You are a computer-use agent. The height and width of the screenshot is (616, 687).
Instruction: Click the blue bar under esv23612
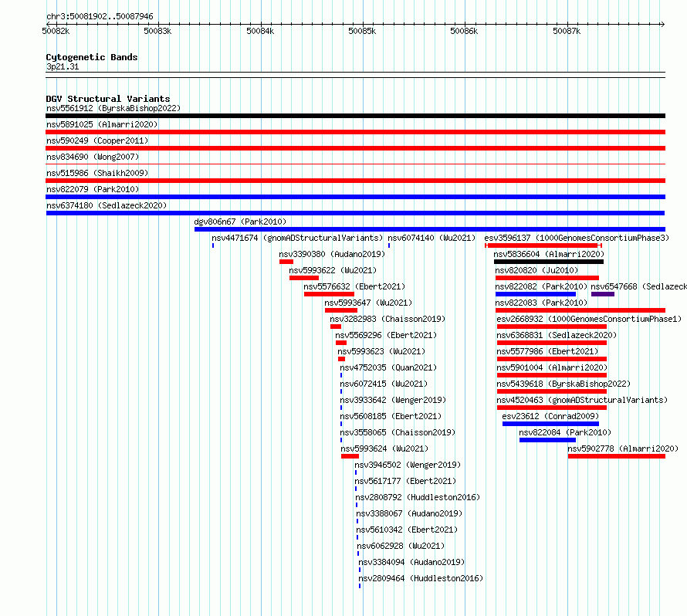(x=550, y=424)
